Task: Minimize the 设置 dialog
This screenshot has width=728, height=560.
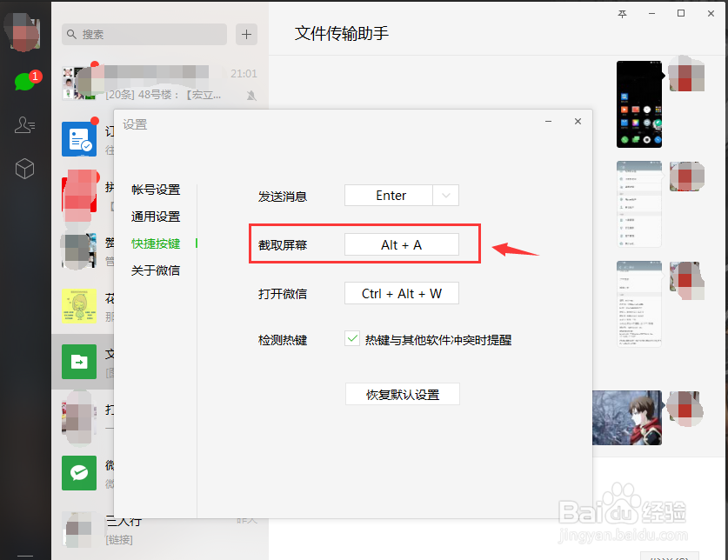Action: (x=548, y=121)
